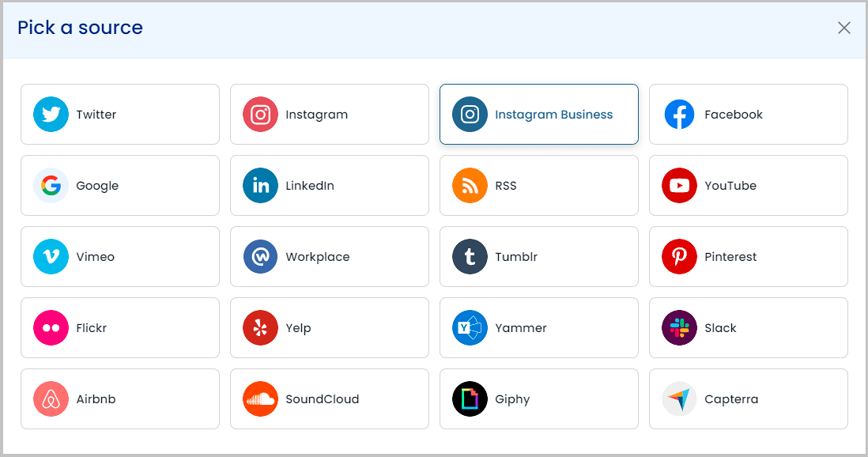Select the SoundCloud source card
This screenshot has height=457, width=868.
[330, 398]
